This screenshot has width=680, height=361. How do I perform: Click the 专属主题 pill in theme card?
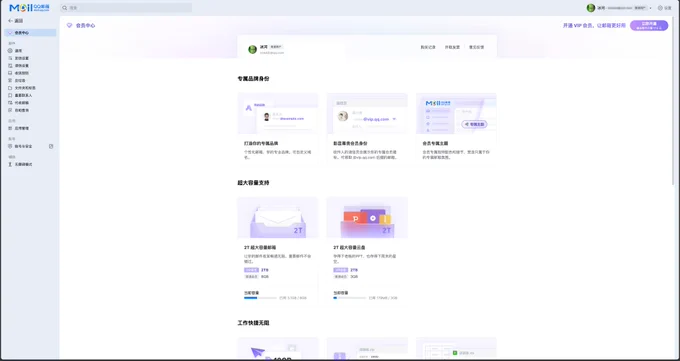click(x=474, y=124)
